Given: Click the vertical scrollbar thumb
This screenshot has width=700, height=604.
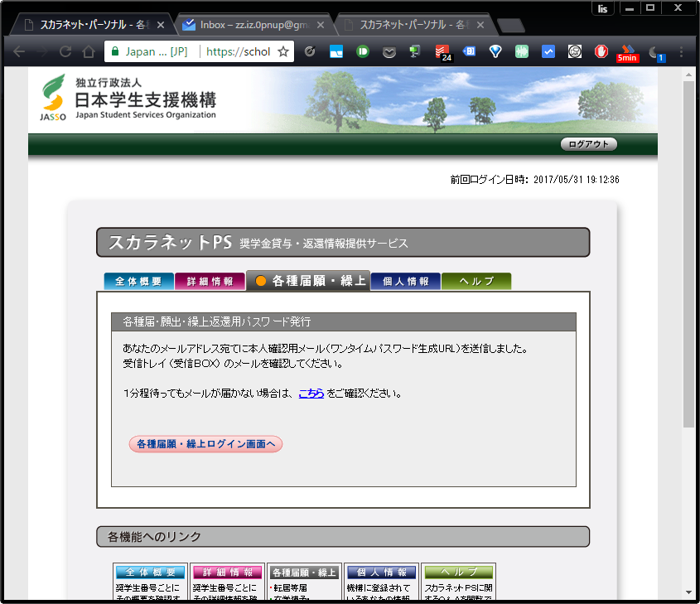Looking at the screenshot, I should (689, 254).
